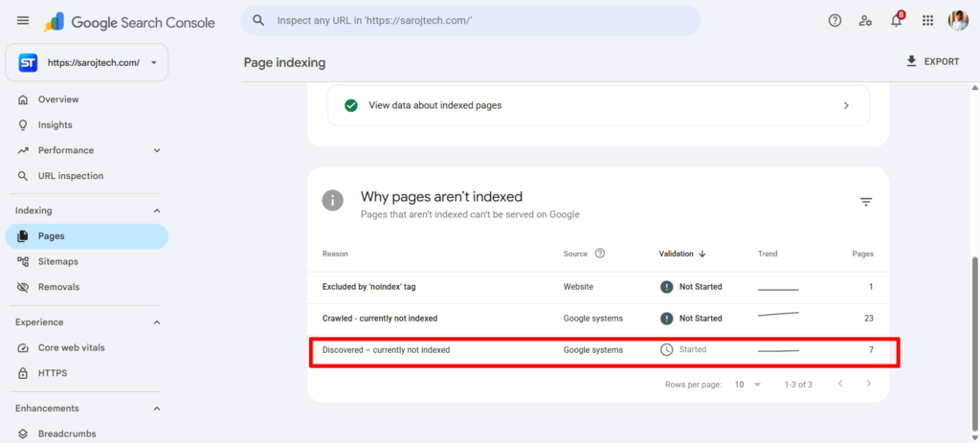Image resolution: width=980 pixels, height=443 pixels.
Task: Click the Core web vitals gauge icon
Action: 23,348
